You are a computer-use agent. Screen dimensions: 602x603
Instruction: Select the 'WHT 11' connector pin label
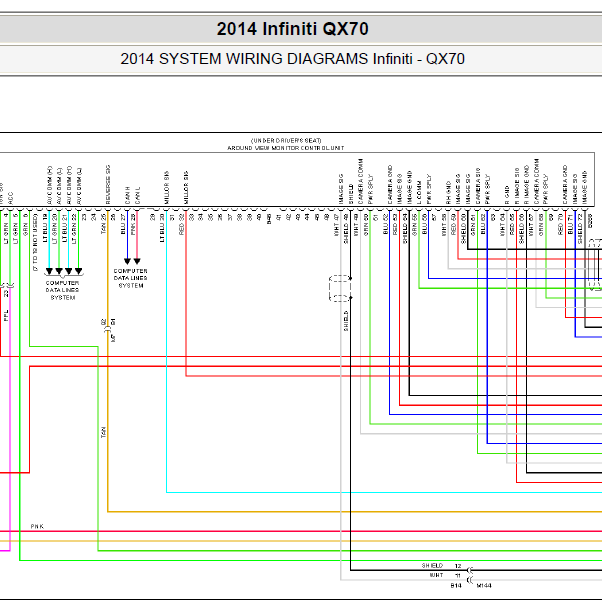pos(445,575)
